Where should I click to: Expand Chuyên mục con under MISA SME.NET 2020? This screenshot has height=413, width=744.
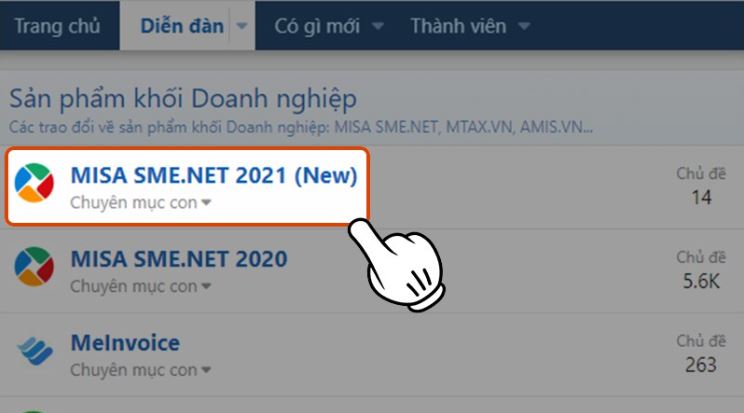[140, 286]
